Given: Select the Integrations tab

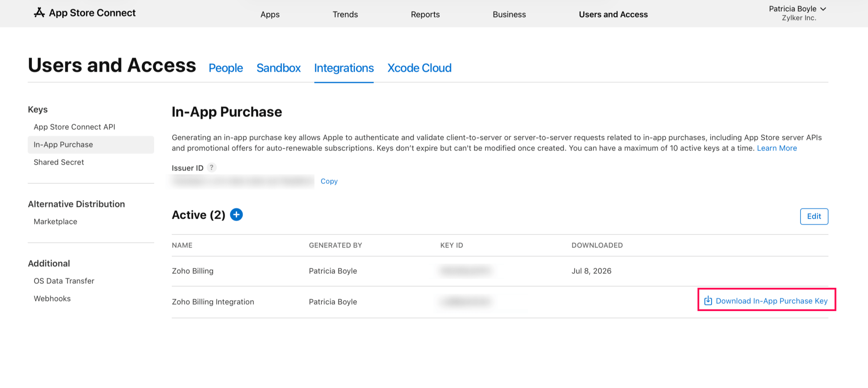Looking at the screenshot, I should [344, 68].
